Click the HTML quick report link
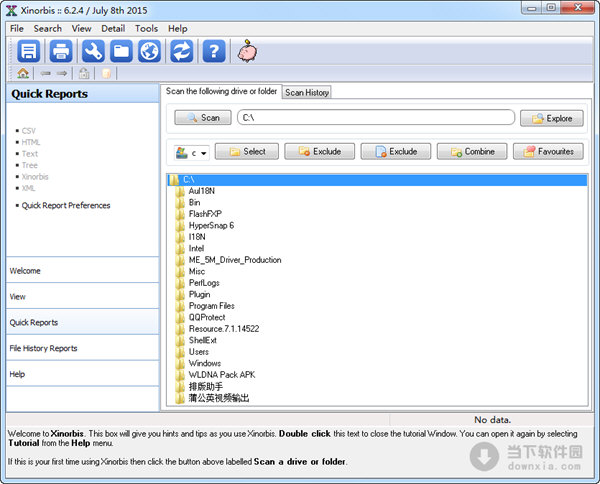600x484 pixels. coord(31,142)
